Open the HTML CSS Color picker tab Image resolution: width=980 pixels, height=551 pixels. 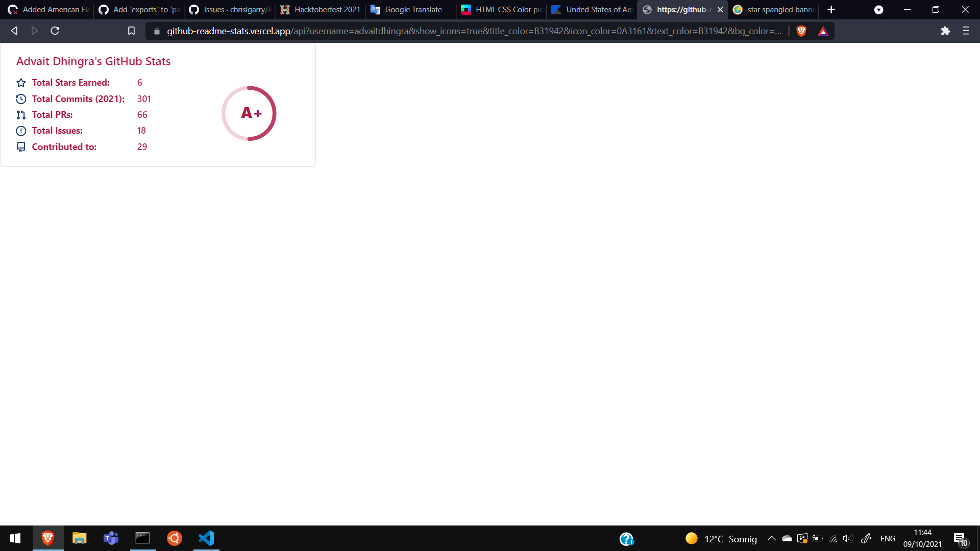point(502,10)
